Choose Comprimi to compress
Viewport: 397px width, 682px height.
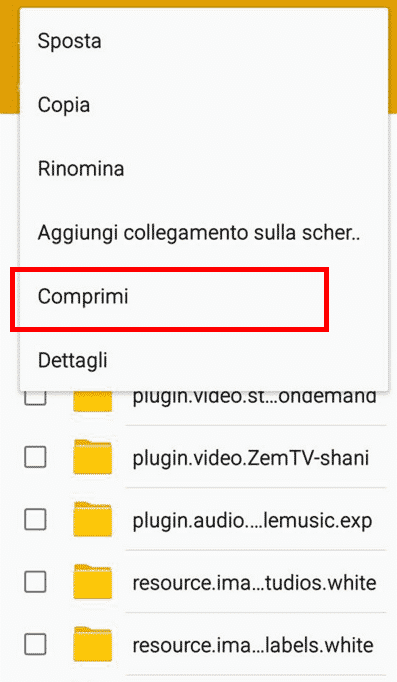point(204,296)
